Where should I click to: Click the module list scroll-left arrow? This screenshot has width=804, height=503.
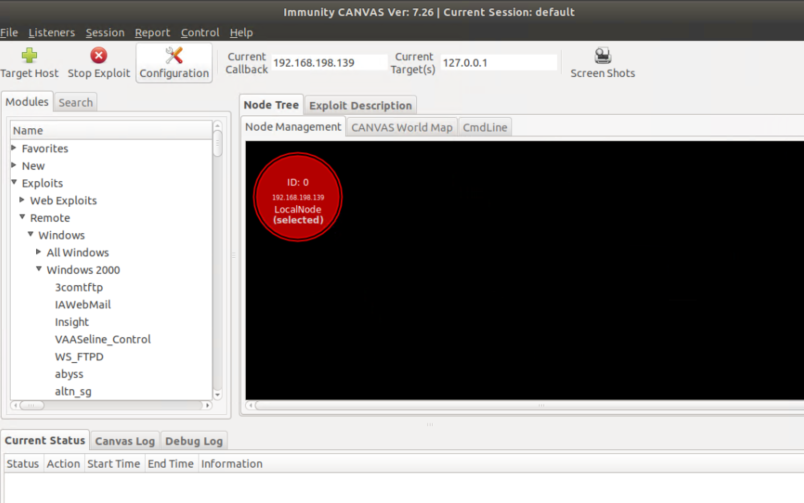(15, 405)
